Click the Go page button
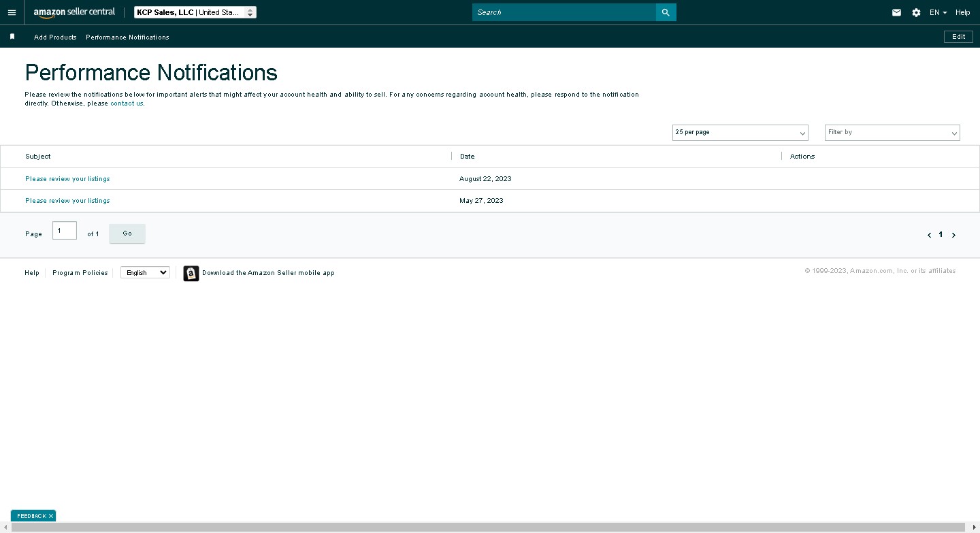This screenshot has width=980, height=533. coord(127,233)
